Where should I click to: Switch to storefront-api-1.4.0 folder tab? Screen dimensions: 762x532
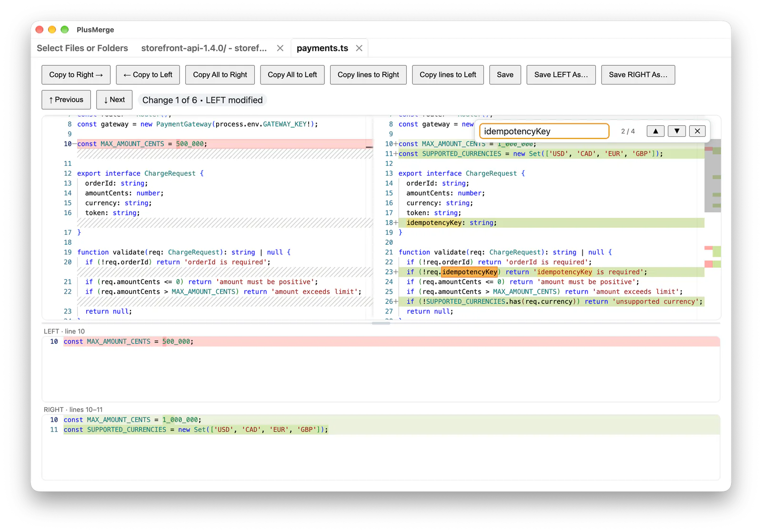point(204,48)
